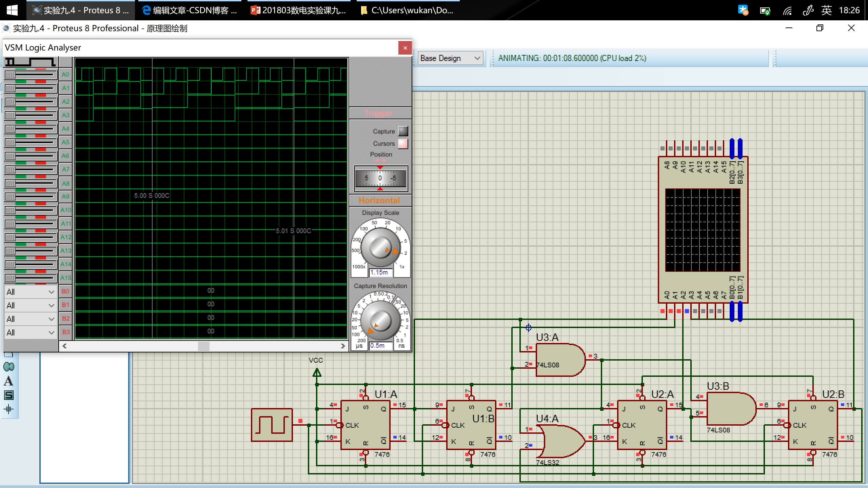Select the U1:B 7476 flip-flop
The width and height of the screenshot is (868, 488).
(x=471, y=425)
